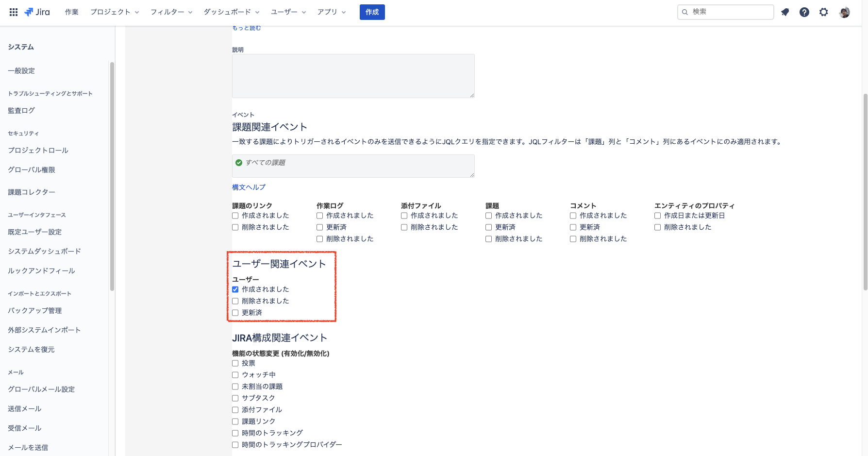Check ユーザー 更新済 checkbox
868x456 pixels.
[235, 313]
